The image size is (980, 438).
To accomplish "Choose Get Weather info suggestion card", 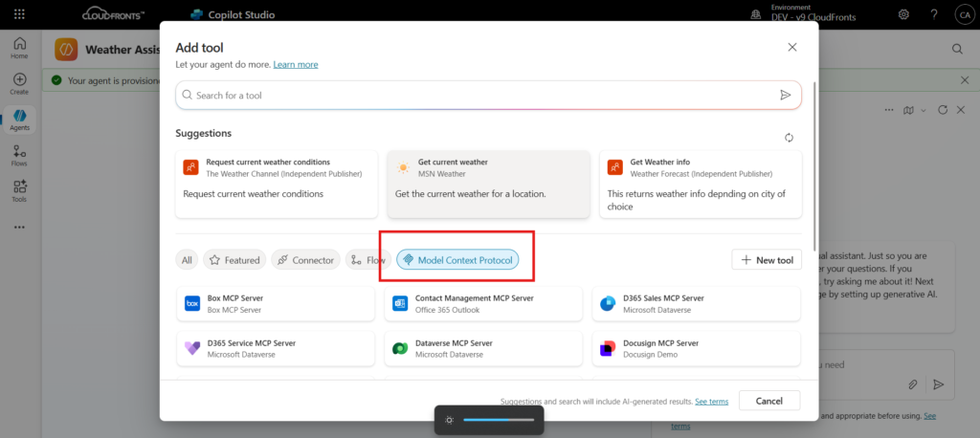I will pyautogui.click(x=701, y=184).
